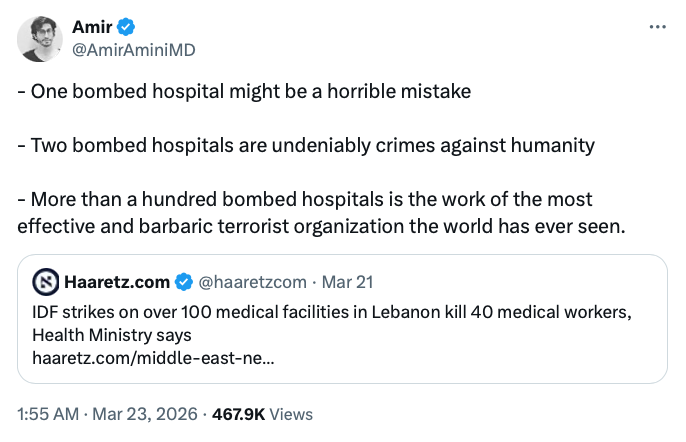Click the 'One bombed hospital' line
The image size is (686, 442).
[243, 91]
